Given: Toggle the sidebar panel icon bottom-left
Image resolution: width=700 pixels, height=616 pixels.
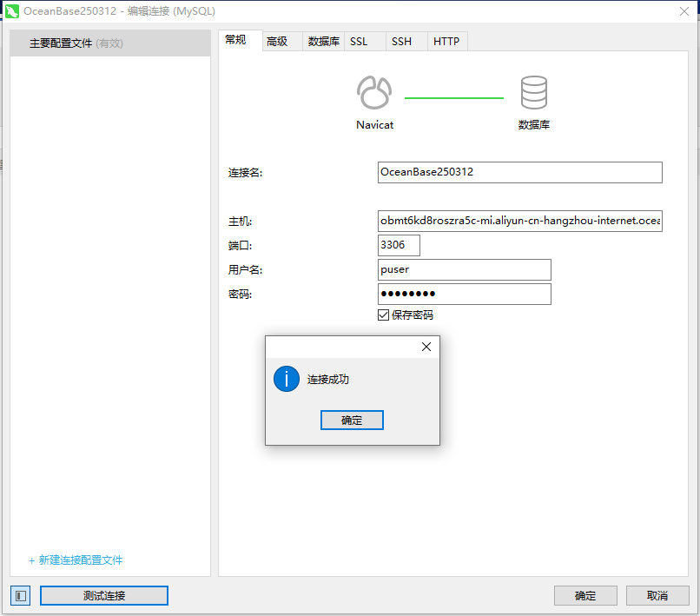Looking at the screenshot, I should (x=21, y=595).
